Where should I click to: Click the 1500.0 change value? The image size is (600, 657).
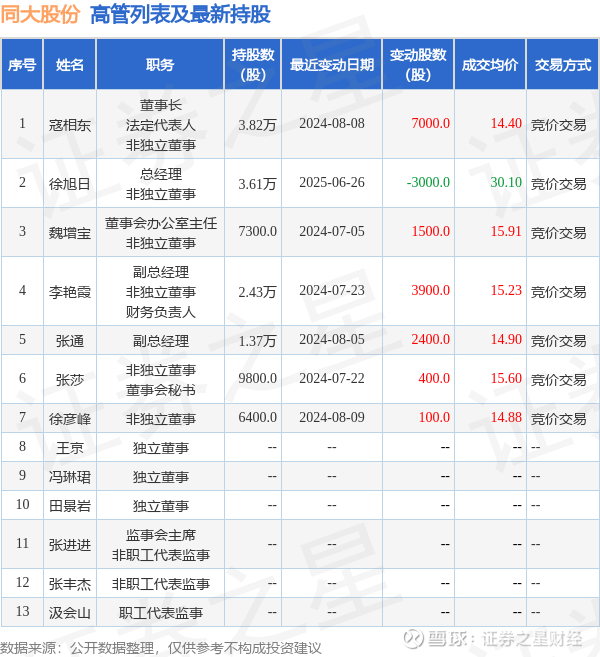pyautogui.click(x=430, y=231)
